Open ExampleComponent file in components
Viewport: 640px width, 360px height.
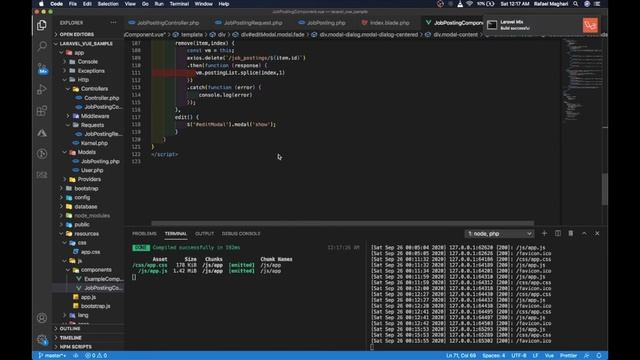tap(103, 279)
